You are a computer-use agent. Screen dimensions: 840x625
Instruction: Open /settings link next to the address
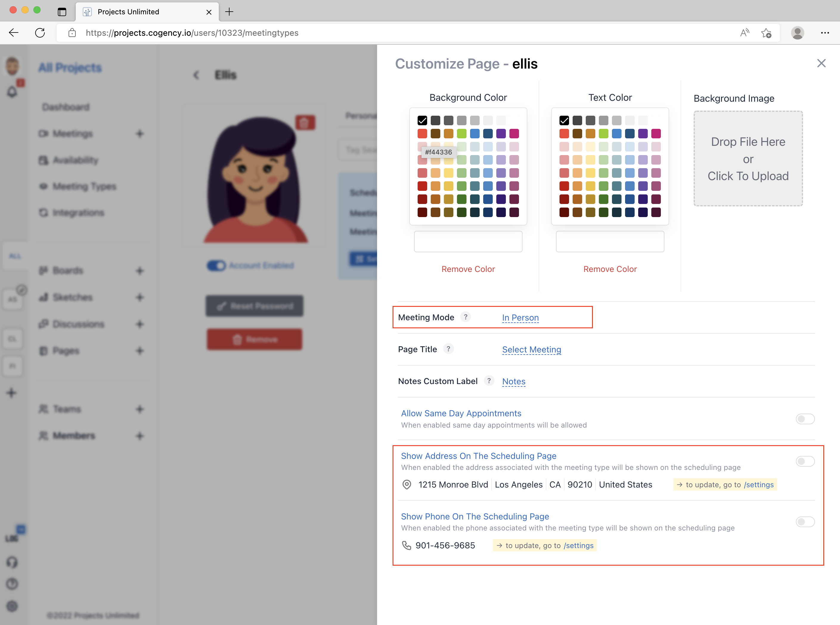(758, 485)
